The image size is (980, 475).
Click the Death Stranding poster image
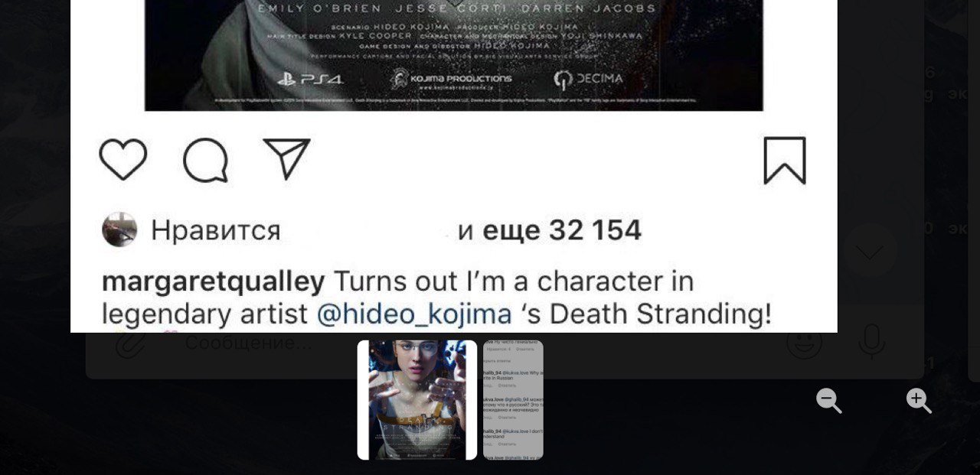[454, 55]
